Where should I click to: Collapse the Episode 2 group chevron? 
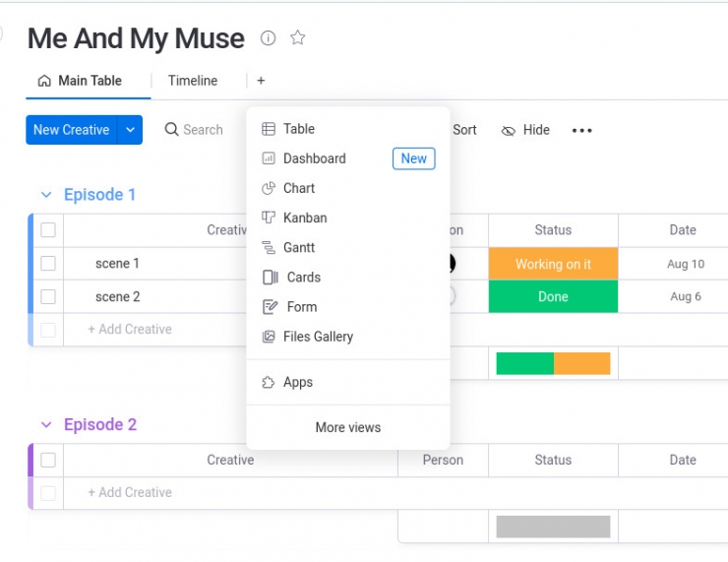[x=46, y=425]
